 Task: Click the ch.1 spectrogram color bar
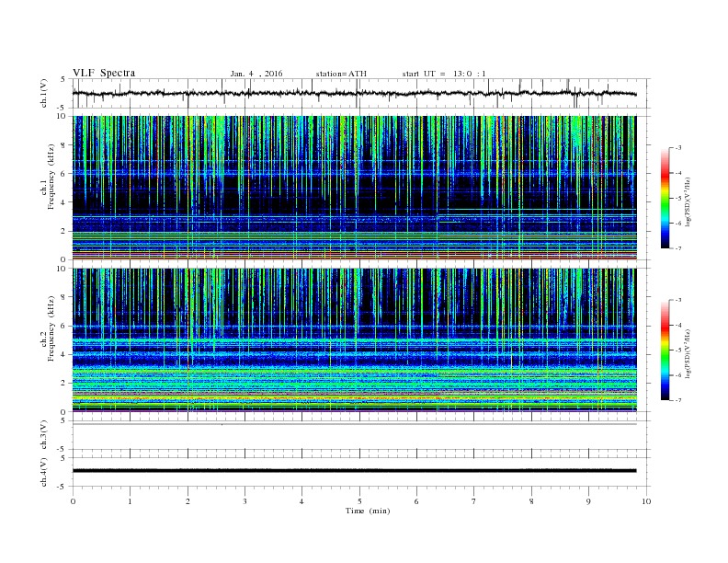coord(665,198)
